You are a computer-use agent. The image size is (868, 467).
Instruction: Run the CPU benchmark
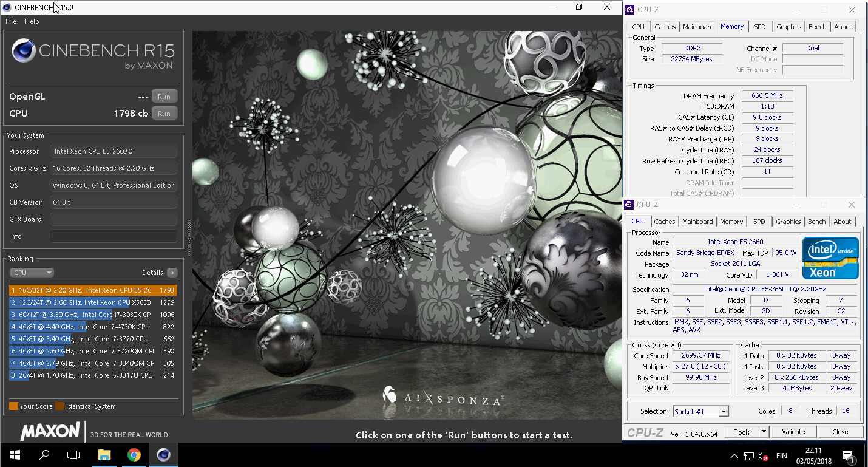point(164,113)
